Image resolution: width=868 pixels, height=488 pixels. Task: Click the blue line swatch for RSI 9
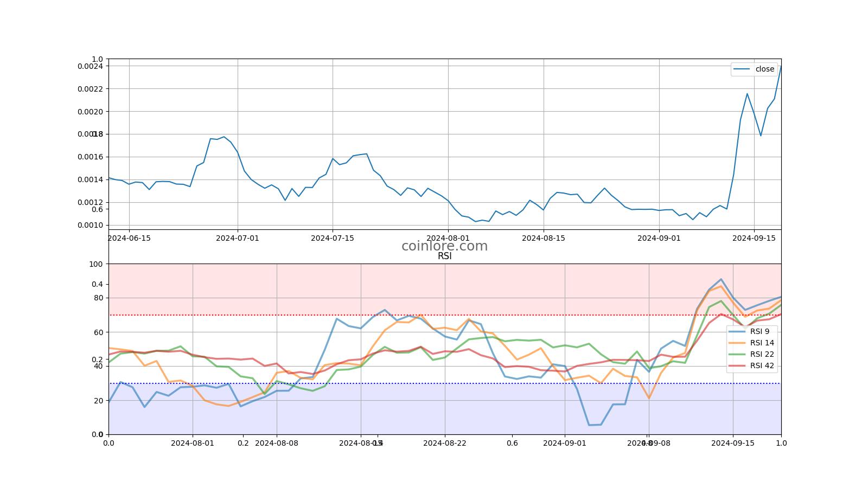[x=737, y=331]
